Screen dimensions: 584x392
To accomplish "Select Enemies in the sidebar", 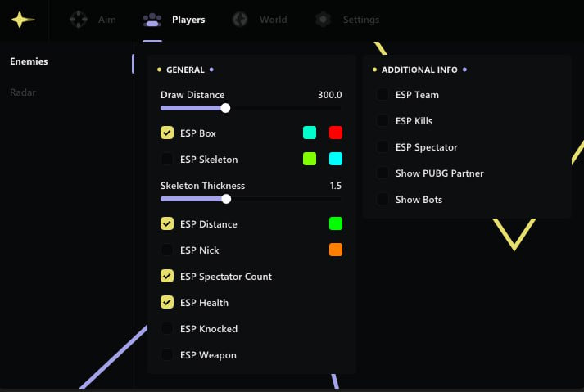I will point(29,61).
